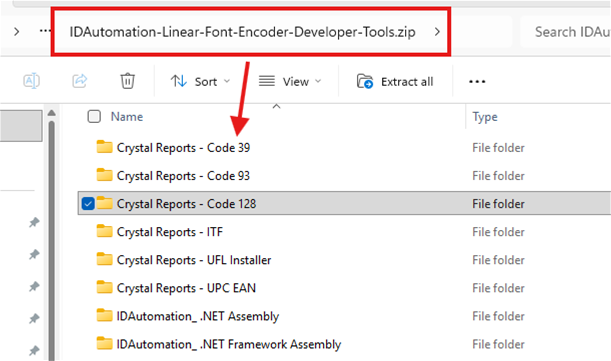The height and width of the screenshot is (361, 611).
Task: Focus the Search IDAutomation search box
Action: coord(565,32)
